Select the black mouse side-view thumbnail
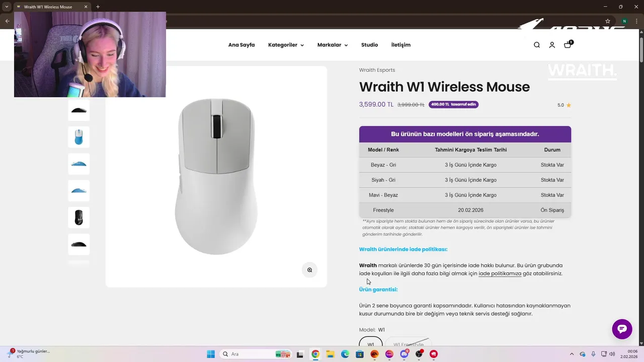644x362 pixels. point(78,110)
